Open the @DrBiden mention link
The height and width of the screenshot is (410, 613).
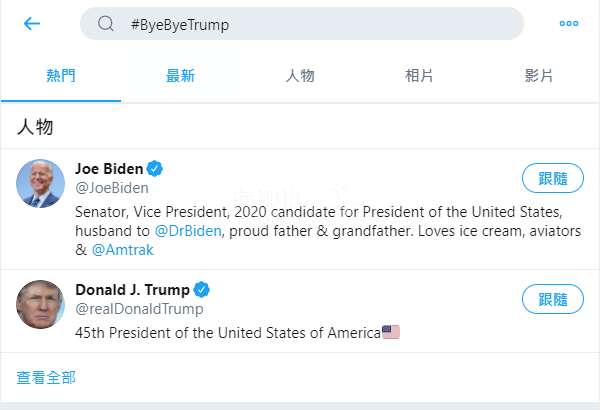(x=188, y=230)
